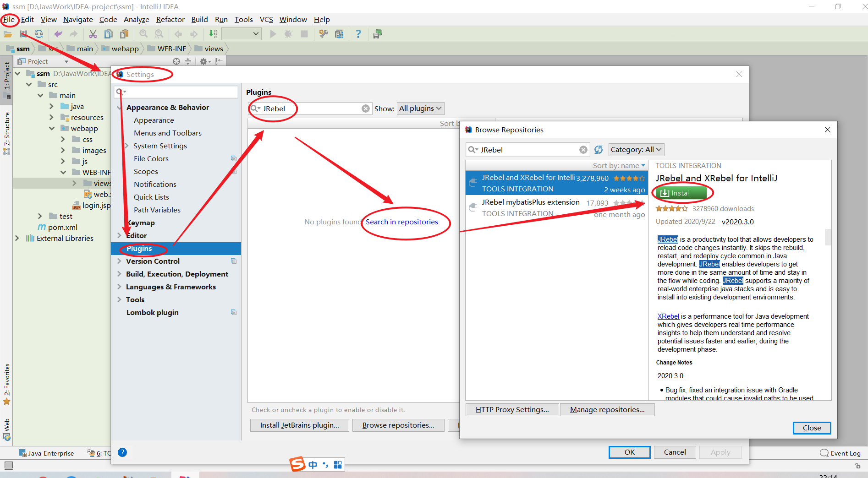Expand Languages & Frameworks category

[x=119, y=287]
